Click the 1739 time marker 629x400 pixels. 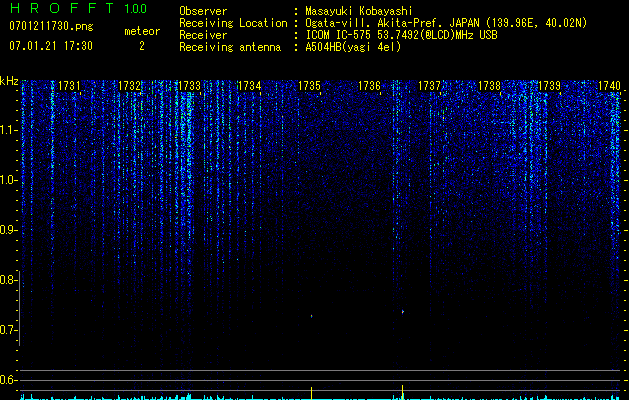(x=549, y=86)
